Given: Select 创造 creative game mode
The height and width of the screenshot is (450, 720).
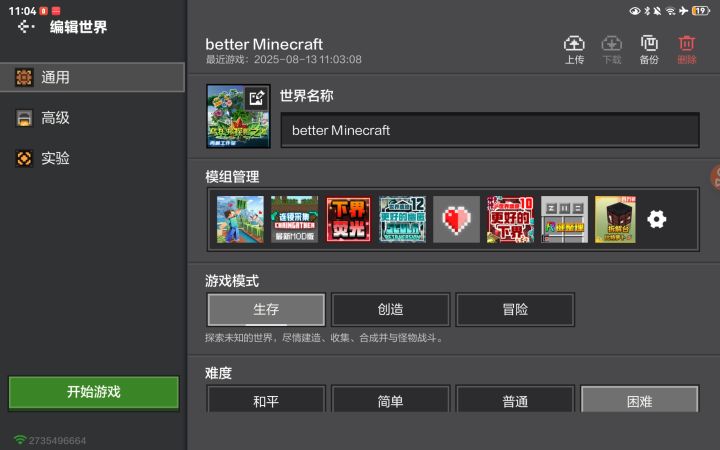Looking at the screenshot, I should coord(391,309).
